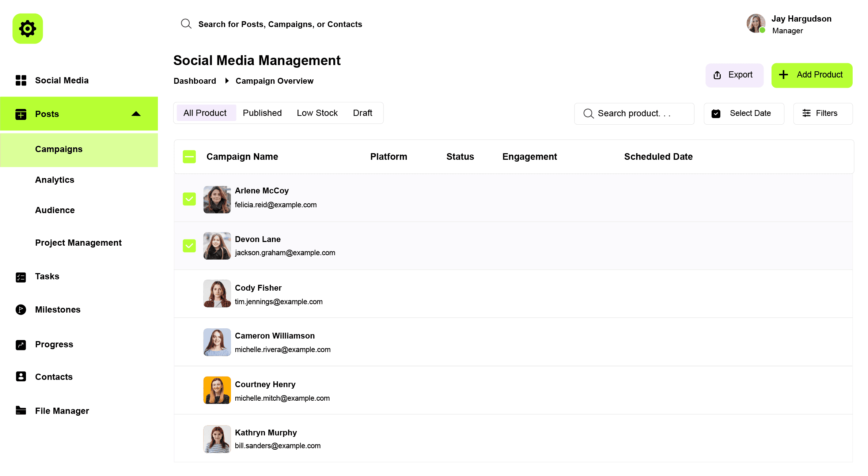Click the Progress chart icon

point(21,345)
